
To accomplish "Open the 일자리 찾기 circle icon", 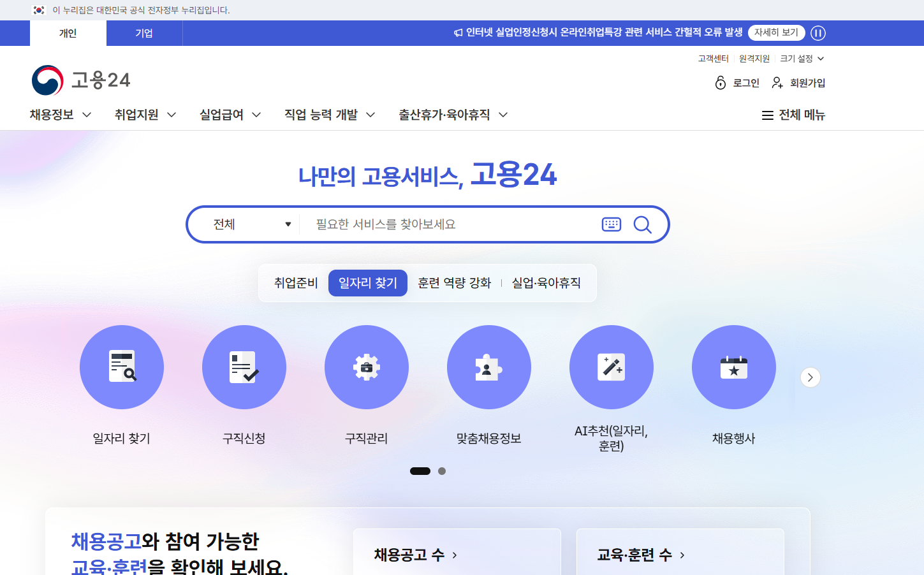I will pos(122,367).
